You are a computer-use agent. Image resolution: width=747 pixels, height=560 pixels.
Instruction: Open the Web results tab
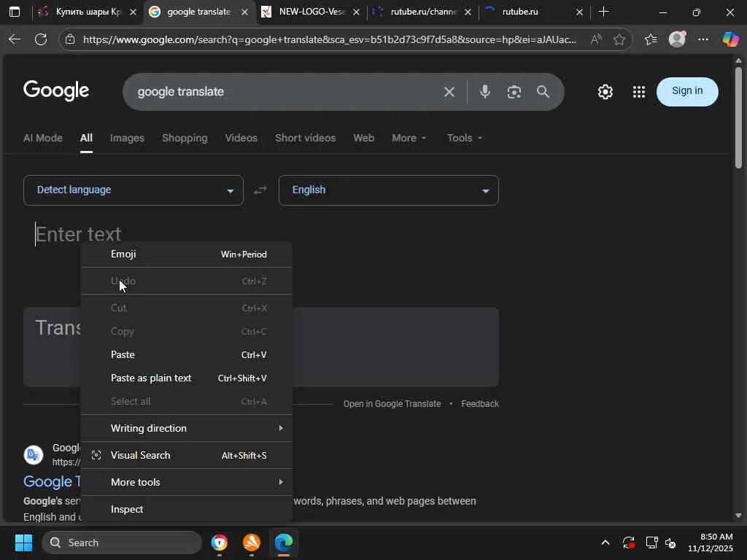[363, 138]
